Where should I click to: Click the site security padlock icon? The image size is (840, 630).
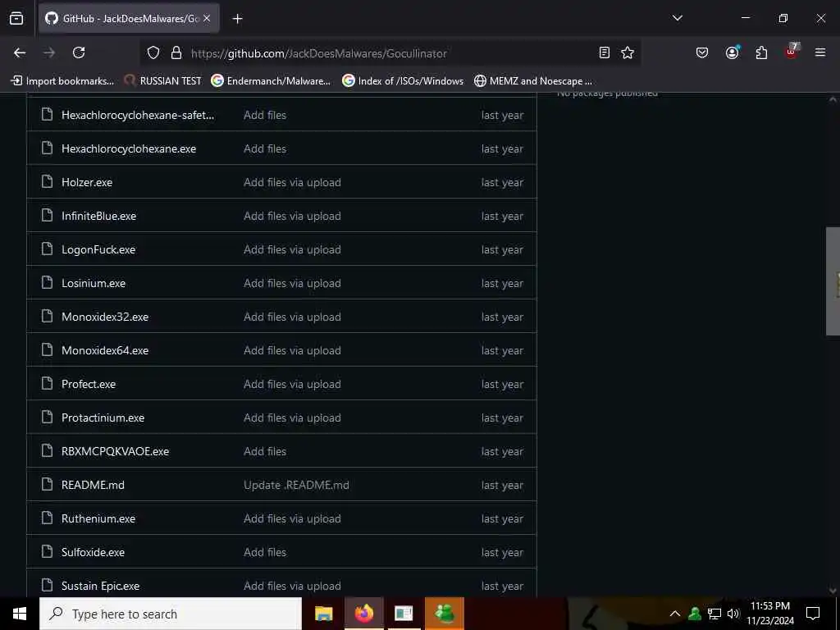click(176, 53)
